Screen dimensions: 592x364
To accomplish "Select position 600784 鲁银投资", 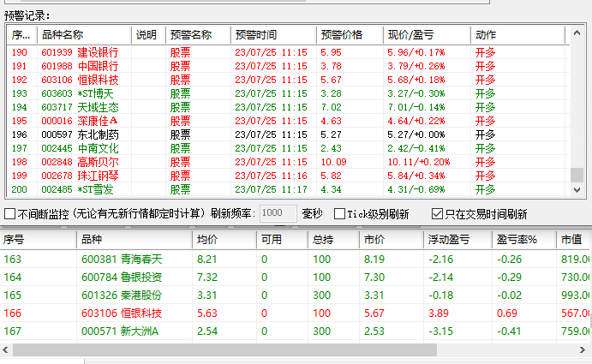I will click(x=294, y=277).
